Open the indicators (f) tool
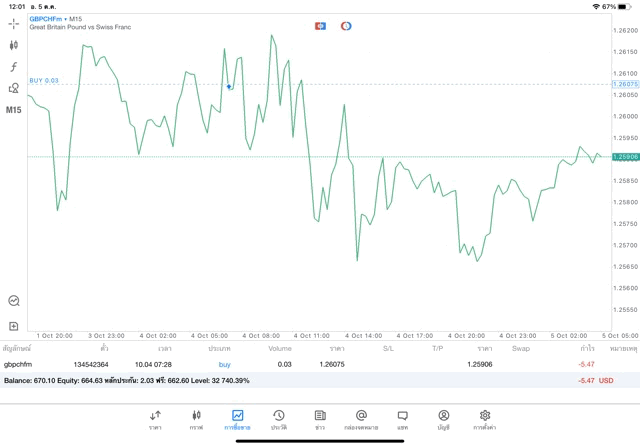Screen dimensions: 640x447 pos(14,67)
